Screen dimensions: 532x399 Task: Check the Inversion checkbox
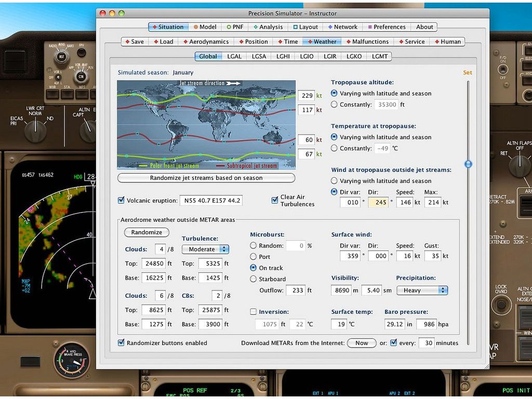pyautogui.click(x=253, y=312)
